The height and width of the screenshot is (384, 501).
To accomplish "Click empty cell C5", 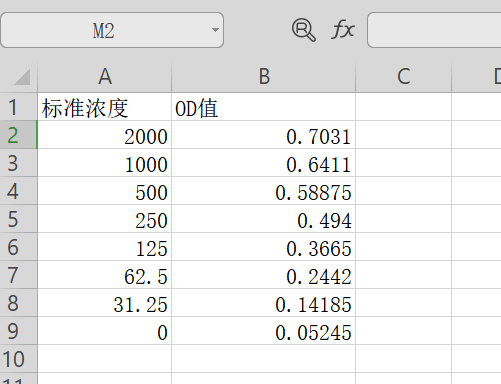I will [404, 219].
